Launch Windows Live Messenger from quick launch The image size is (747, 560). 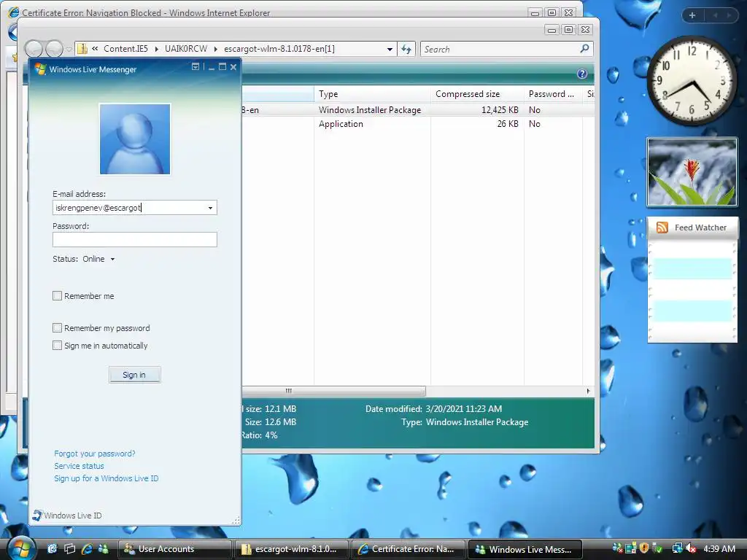(x=103, y=549)
